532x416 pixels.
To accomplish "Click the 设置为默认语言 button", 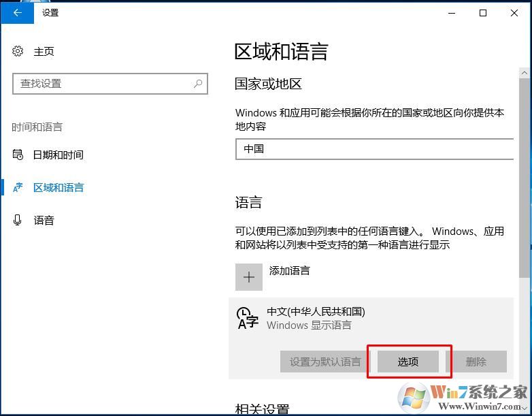I will pos(325,362).
